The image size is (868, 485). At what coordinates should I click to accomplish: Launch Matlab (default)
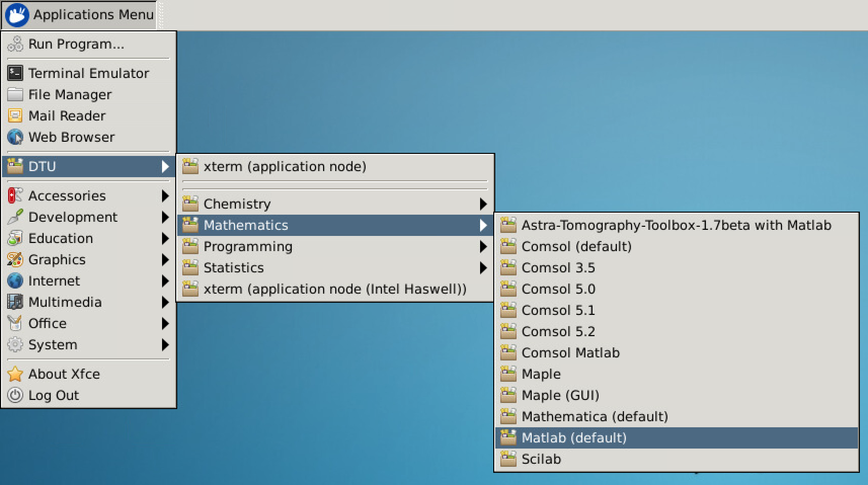tap(677, 438)
